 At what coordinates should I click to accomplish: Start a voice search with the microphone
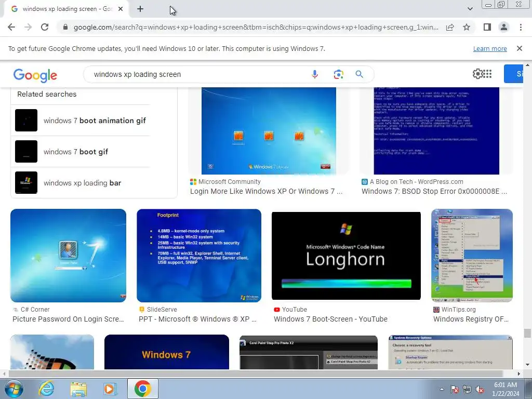click(315, 74)
